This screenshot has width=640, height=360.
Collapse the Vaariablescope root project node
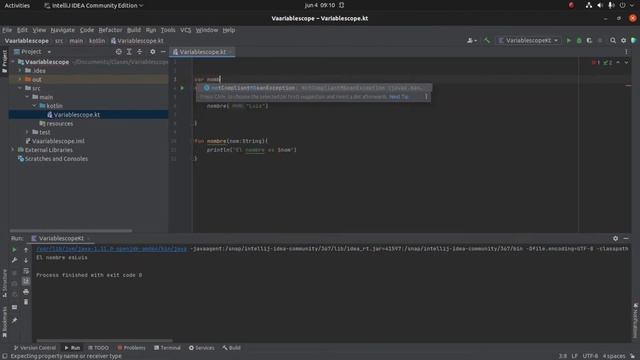[x=13, y=62]
